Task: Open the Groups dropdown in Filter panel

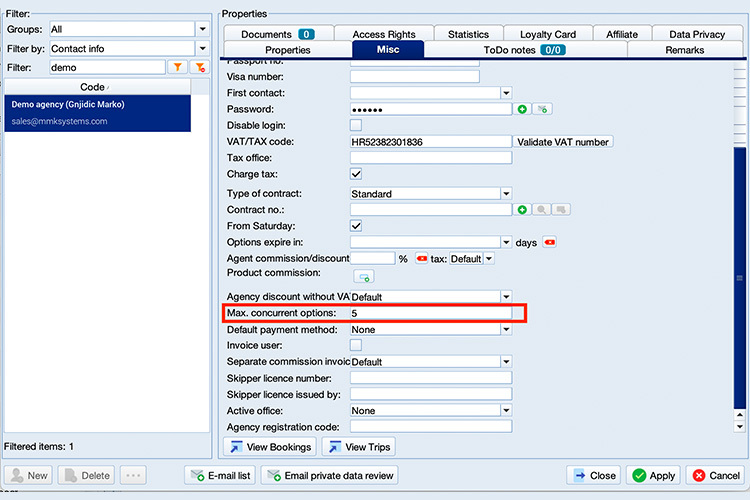Action: pyautogui.click(x=202, y=30)
